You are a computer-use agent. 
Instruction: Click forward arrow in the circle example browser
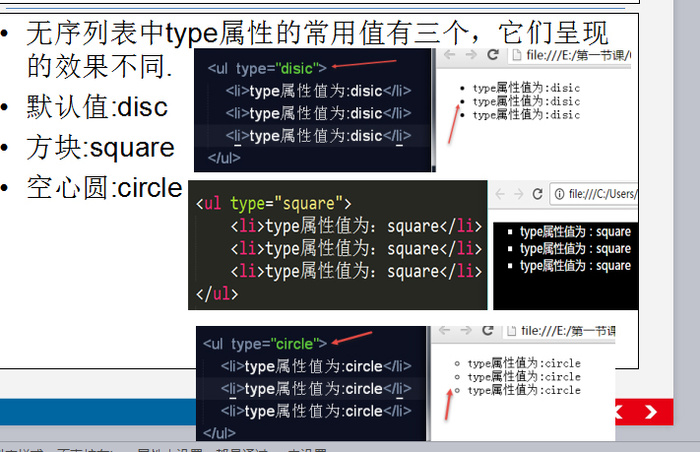click(465, 331)
